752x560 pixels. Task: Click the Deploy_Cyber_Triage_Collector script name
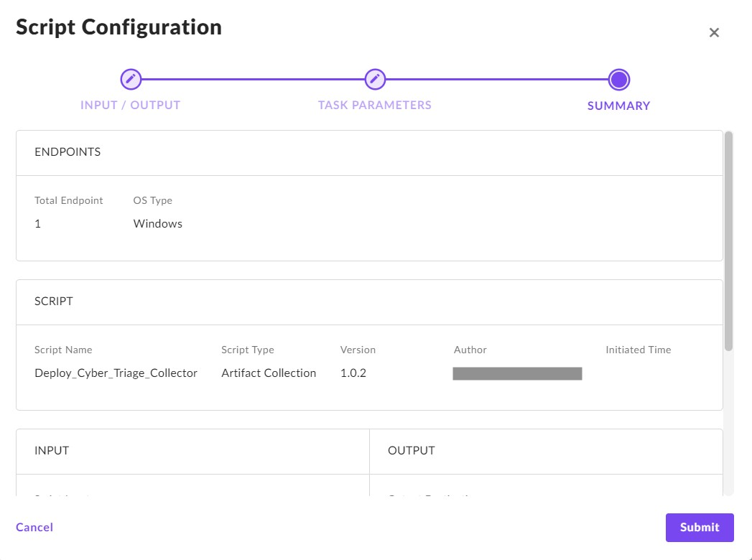coord(116,373)
